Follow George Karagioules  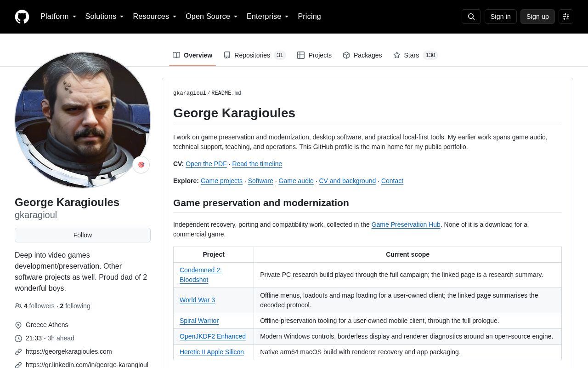tap(83, 235)
